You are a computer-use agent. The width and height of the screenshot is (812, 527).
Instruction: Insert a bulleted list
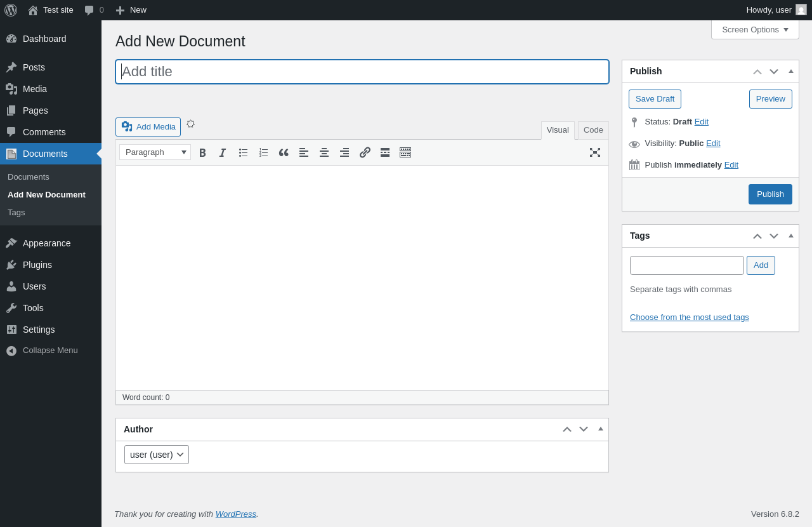tap(243, 152)
